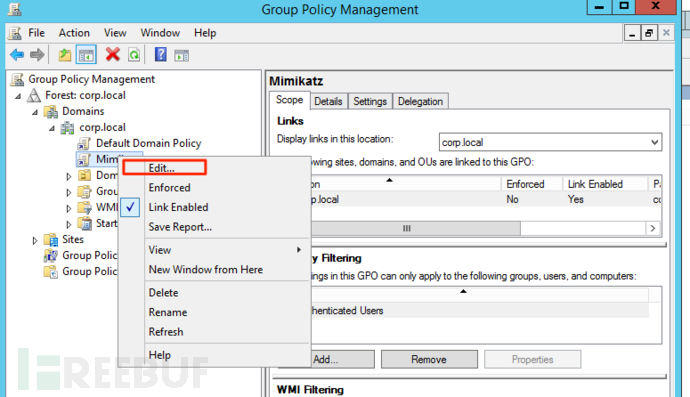Open the File menu

point(37,33)
